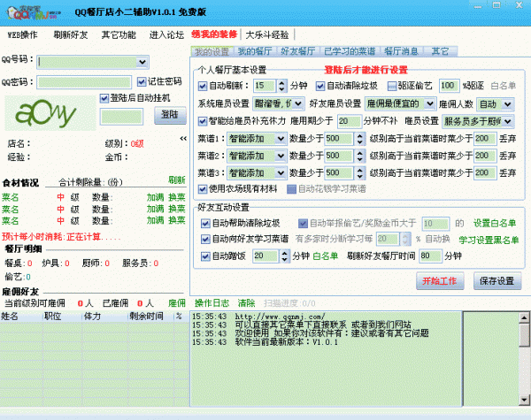Screen dimensions: 531x420
Task: Collapse left panel with double-arrow icon
Action: 183,139
